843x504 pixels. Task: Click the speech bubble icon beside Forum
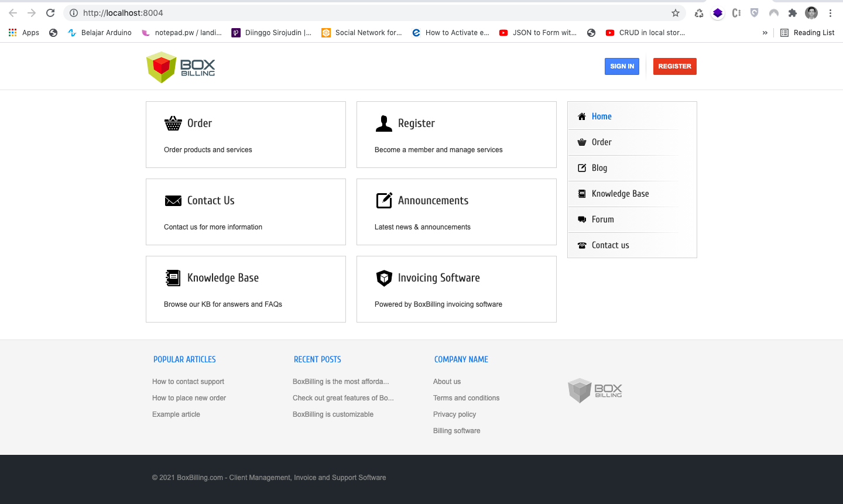581,219
